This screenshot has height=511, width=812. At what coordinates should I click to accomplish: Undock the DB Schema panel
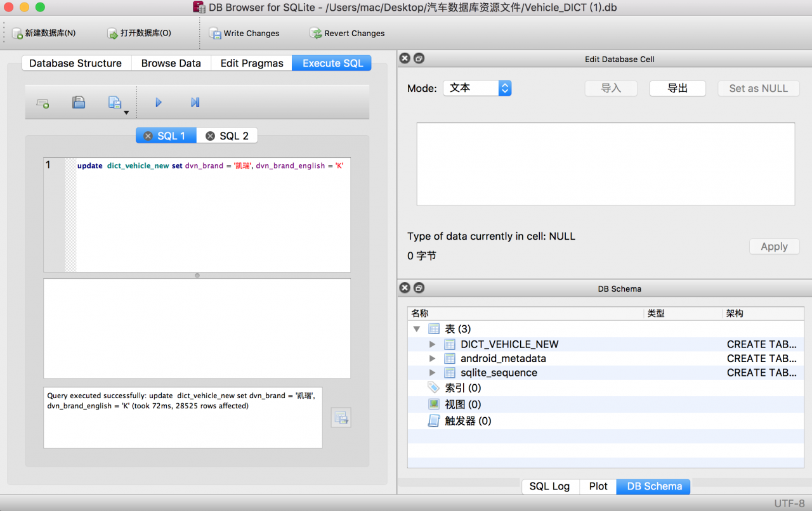coord(419,288)
